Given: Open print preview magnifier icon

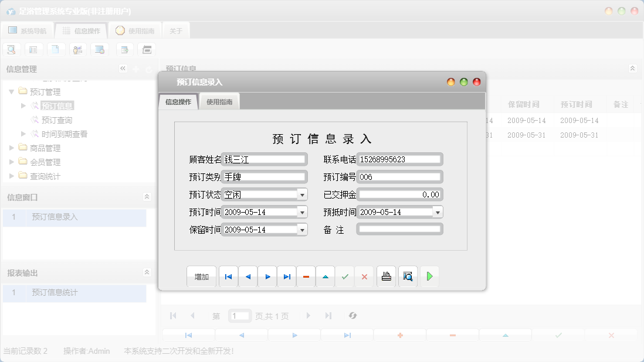Looking at the screenshot, I should pos(408,276).
